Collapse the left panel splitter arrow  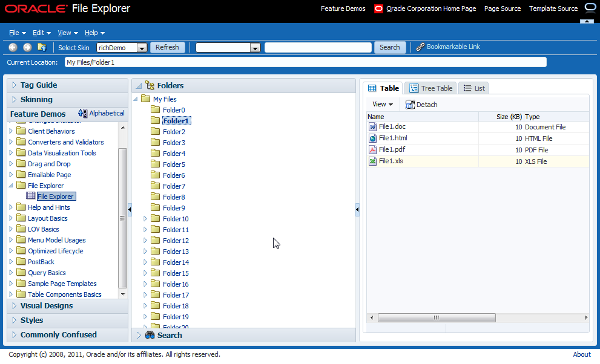[x=130, y=209]
